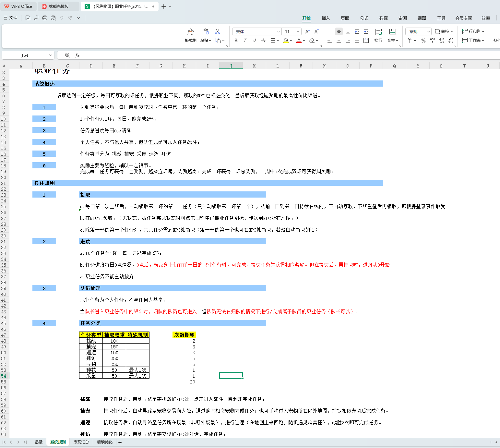
Task: Click the Cut scissors icon
Action: point(218,31)
